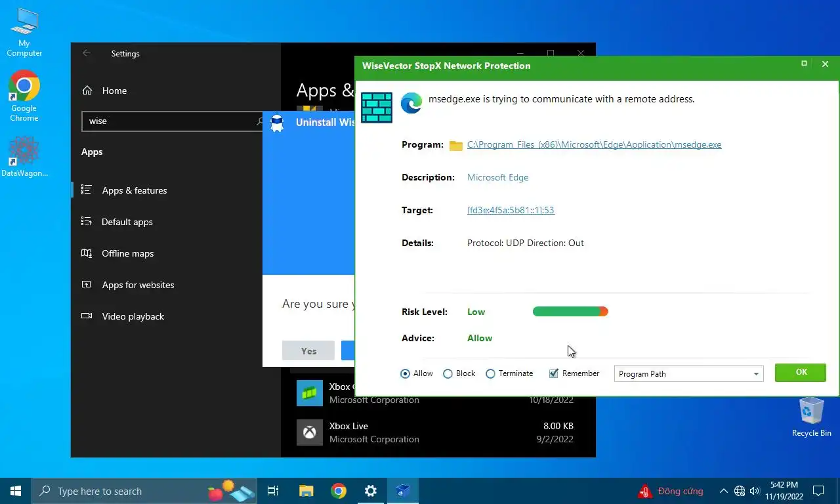Open the notification center icon
840x504 pixels.
tap(818, 491)
